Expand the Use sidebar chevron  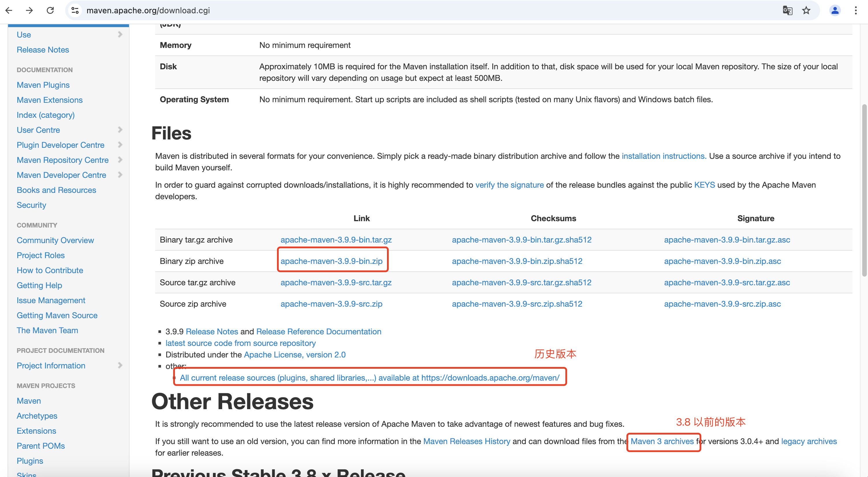pos(120,34)
